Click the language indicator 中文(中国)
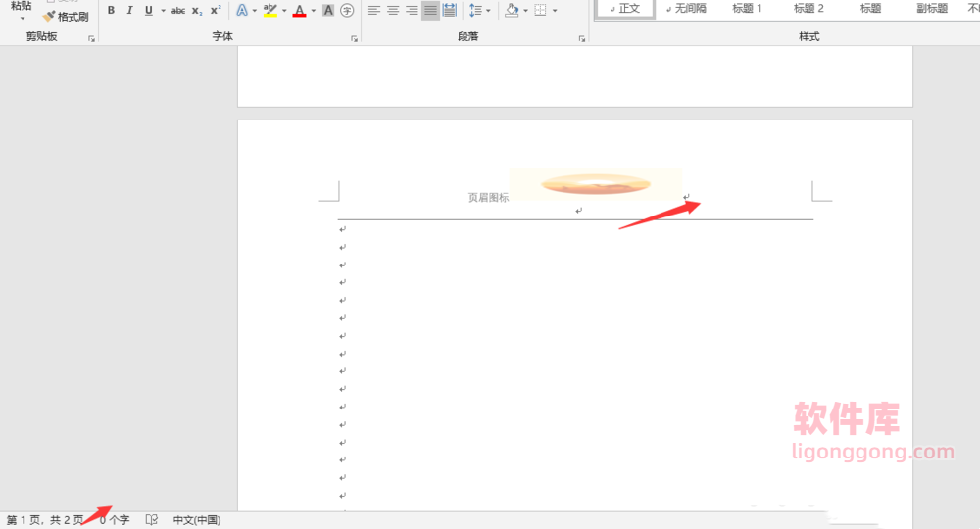The width and height of the screenshot is (980, 529). pos(197,519)
